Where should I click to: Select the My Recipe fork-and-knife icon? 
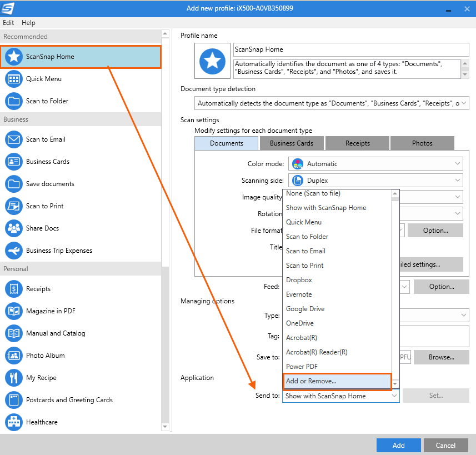click(14, 378)
